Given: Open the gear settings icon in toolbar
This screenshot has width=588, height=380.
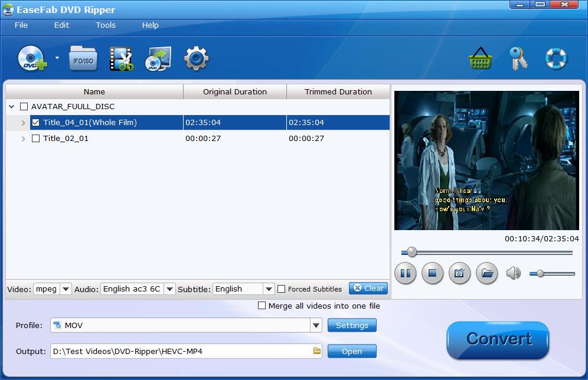Looking at the screenshot, I should point(196,58).
